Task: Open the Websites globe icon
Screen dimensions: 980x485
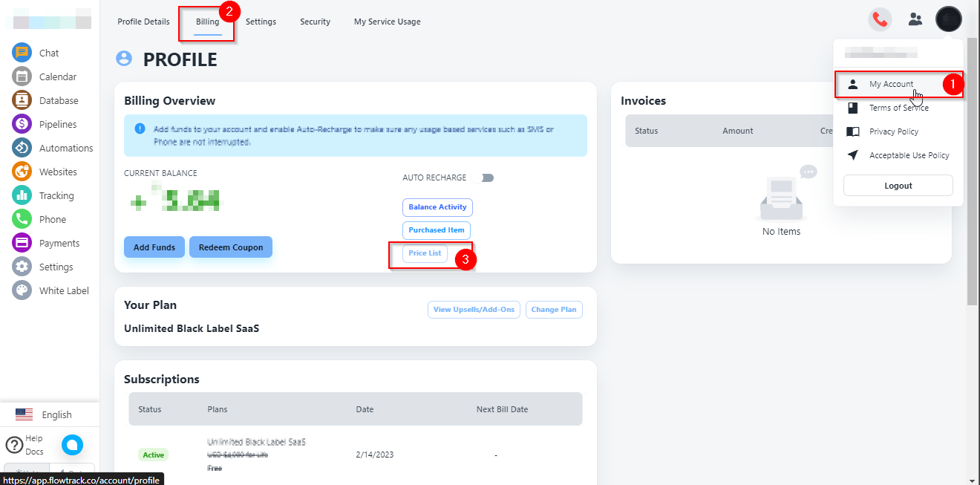Action: tap(22, 172)
